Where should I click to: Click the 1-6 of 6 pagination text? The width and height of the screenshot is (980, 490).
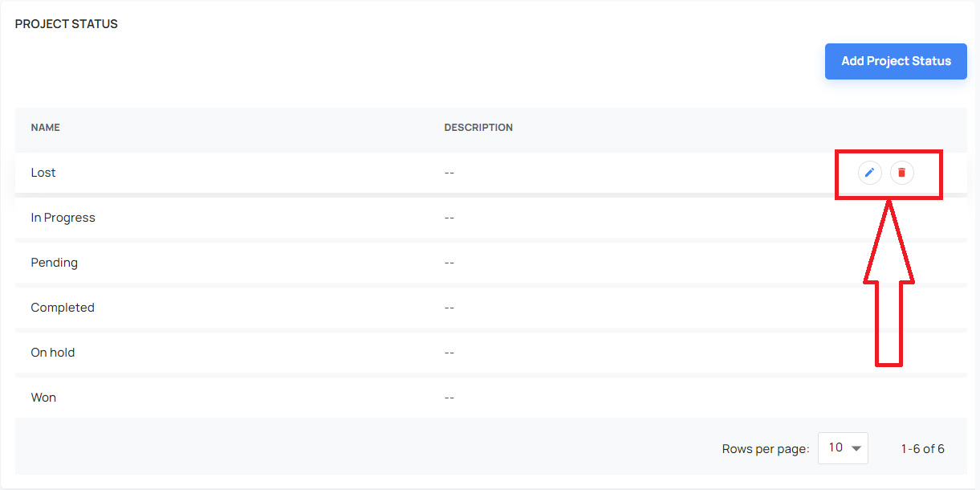(x=923, y=449)
